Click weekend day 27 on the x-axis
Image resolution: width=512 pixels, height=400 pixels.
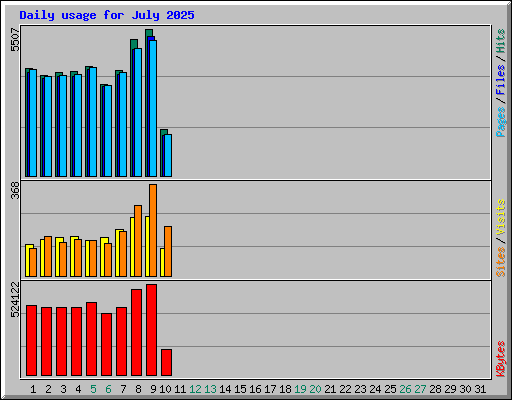420,389
